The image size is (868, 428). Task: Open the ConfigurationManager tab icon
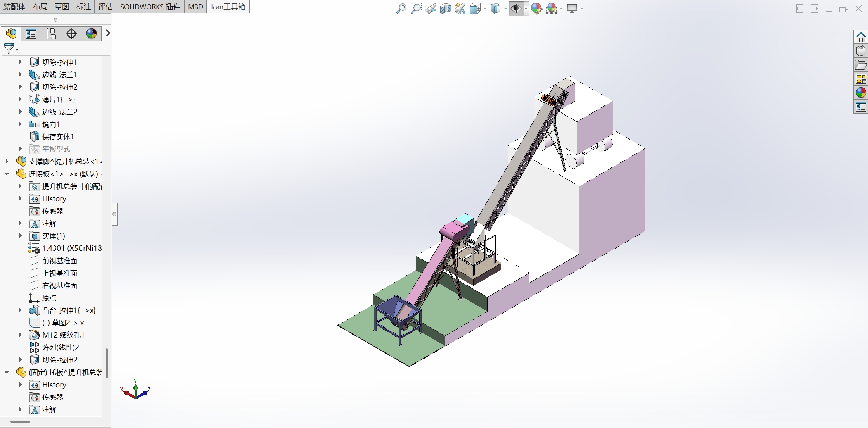51,34
